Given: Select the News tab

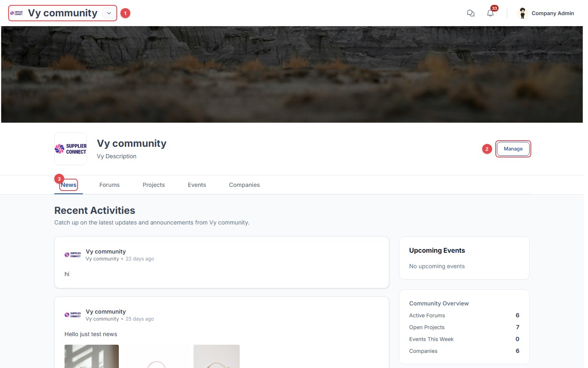Looking at the screenshot, I should 69,185.
